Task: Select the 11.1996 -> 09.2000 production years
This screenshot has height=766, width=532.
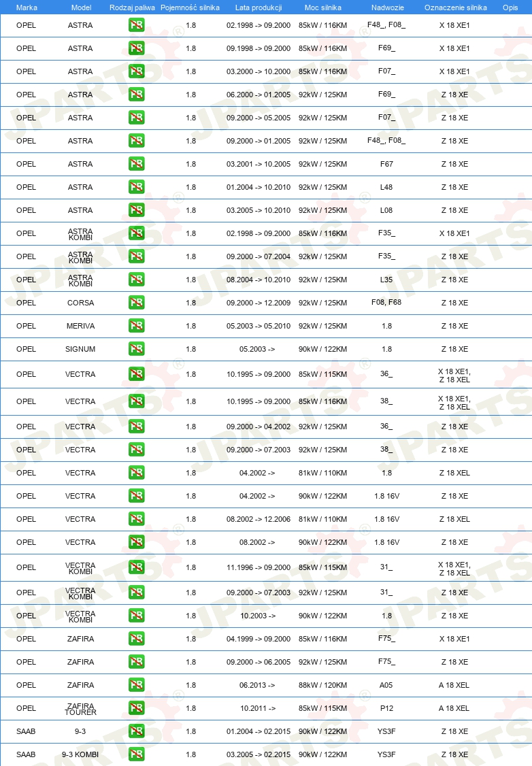Action: click(x=259, y=567)
